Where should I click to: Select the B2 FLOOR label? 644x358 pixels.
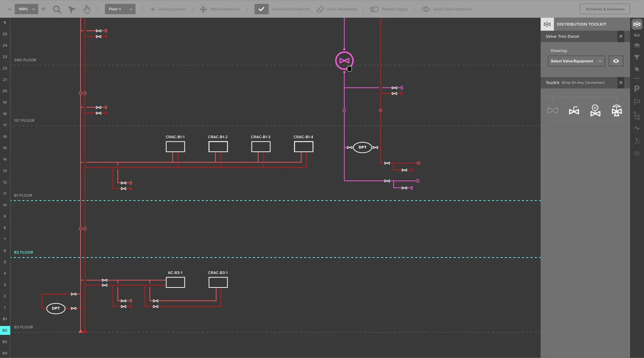pos(24,252)
